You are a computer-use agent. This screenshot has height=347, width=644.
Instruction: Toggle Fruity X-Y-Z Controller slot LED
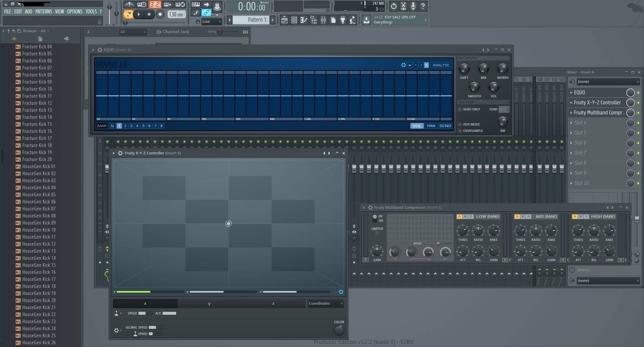click(x=638, y=103)
